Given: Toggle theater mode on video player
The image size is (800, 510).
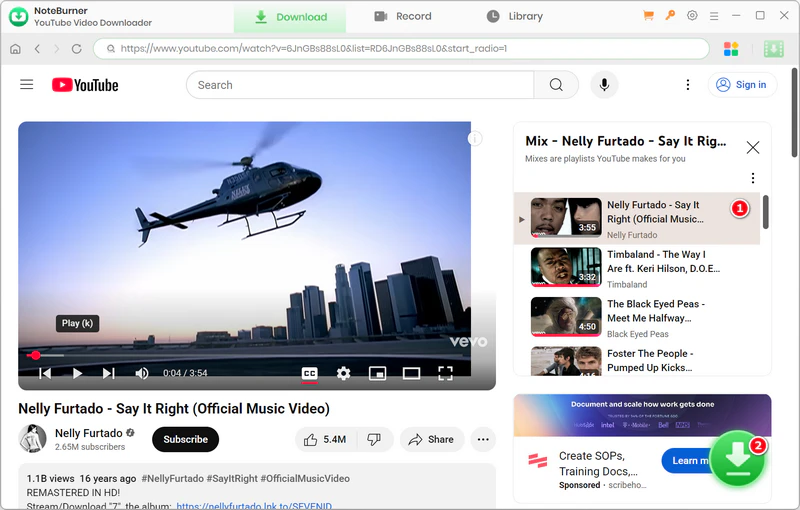Looking at the screenshot, I should coord(411,373).
